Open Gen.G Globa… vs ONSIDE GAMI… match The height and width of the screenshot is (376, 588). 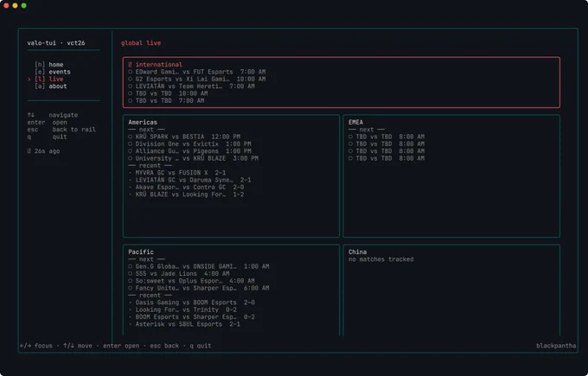(x=199, y=266)
